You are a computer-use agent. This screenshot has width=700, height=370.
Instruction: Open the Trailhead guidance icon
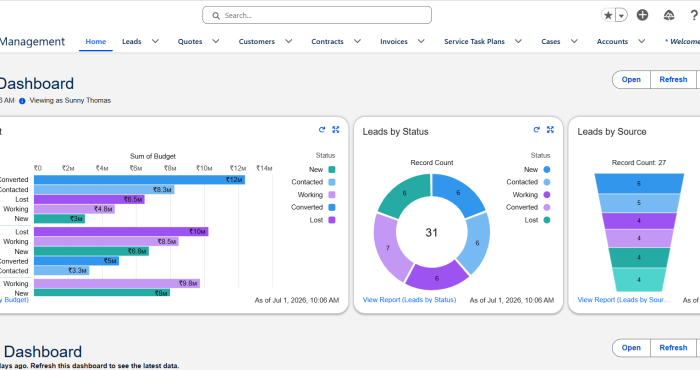668,16
